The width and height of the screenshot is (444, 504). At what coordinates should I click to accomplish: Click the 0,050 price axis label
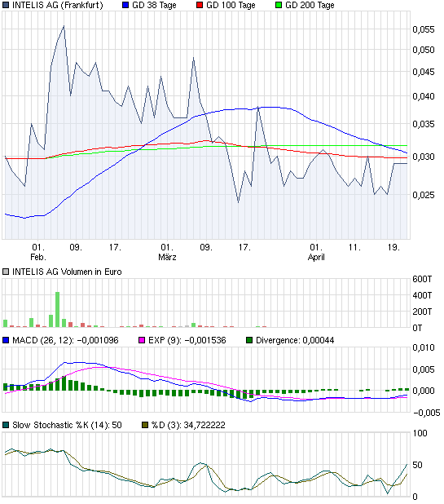coord(424,50)
